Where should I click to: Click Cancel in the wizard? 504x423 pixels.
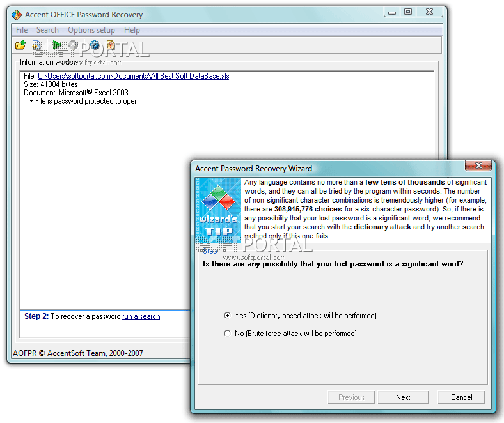click(x=461, y=397)
